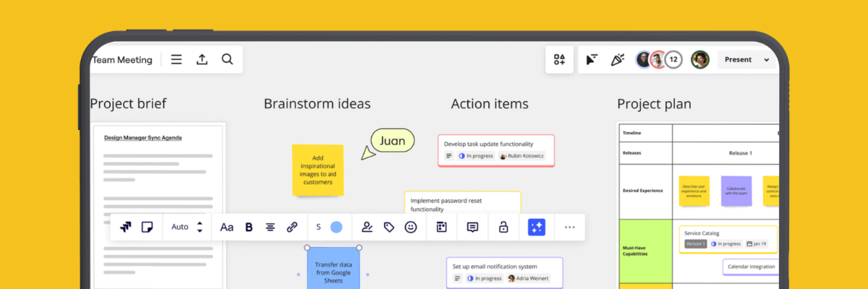Click the description icon on Develop task card
The height and width of the screenshot is (289, 868).
(448, 155)
